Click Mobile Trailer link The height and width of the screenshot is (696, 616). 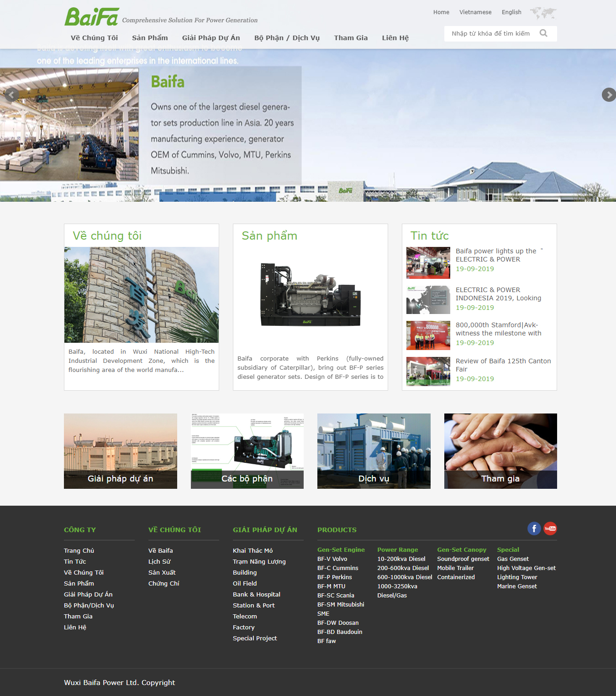455,568
